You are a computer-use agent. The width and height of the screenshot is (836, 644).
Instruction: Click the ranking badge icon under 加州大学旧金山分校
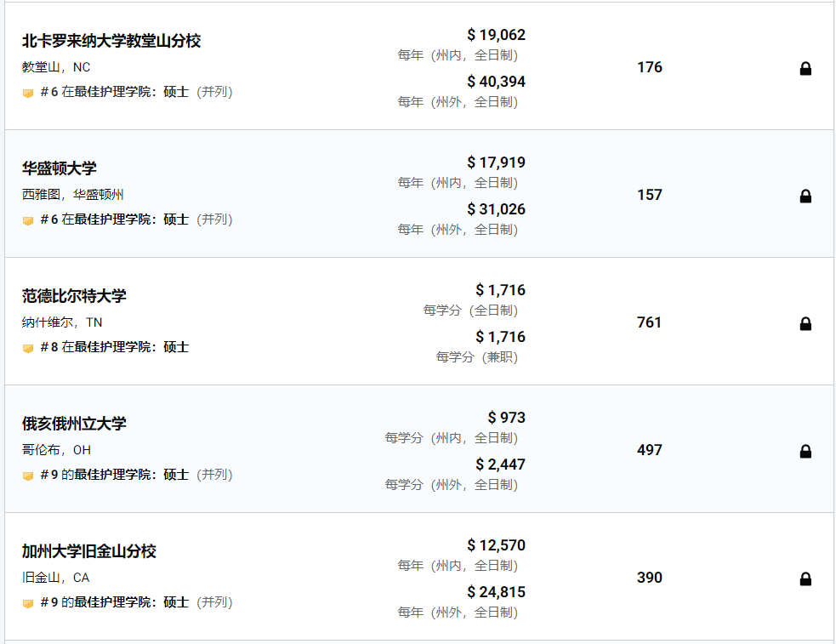(28, 603)
